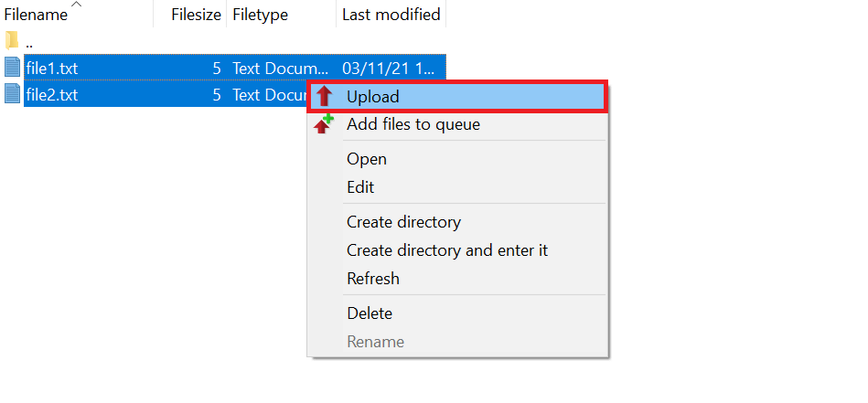Click the file1.txt document icon

[12, 68]
